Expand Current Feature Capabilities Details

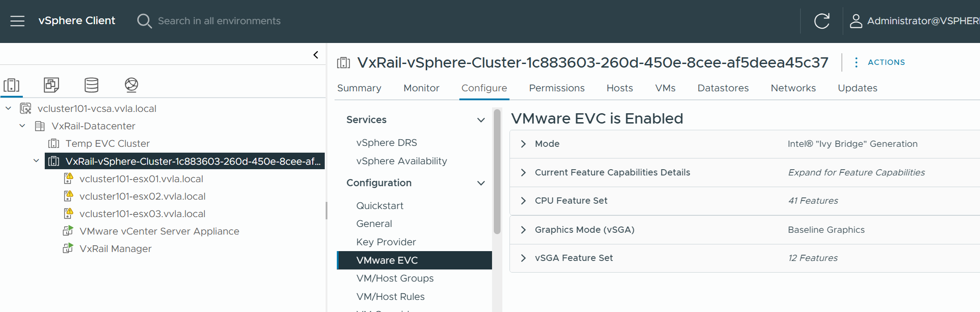[x=523, y=172]
